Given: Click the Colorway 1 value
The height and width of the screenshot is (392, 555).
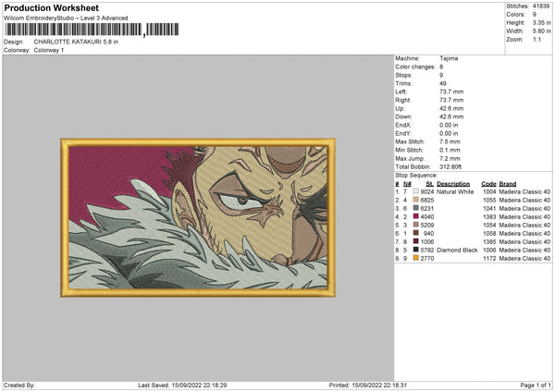Looking at the screenshot, I should click(49, 50).
